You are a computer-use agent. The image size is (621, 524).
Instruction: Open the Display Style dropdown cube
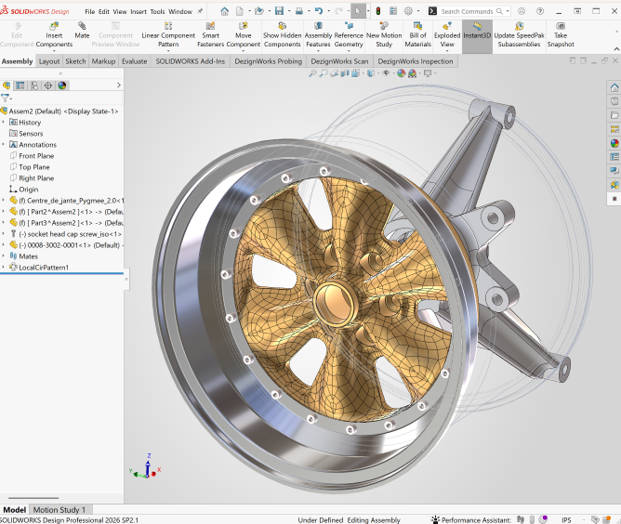pyautogui.click(x=371, y=73)
